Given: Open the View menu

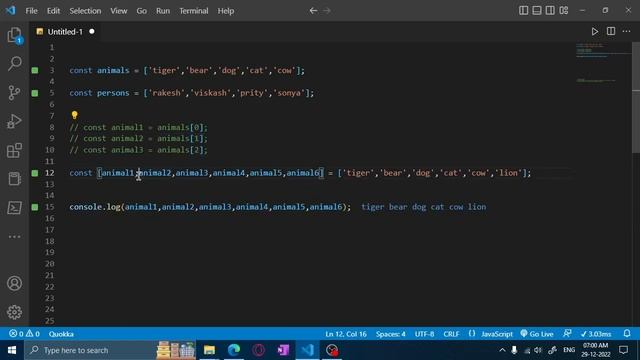Looking at the screenshot, I should coord(119,11).
